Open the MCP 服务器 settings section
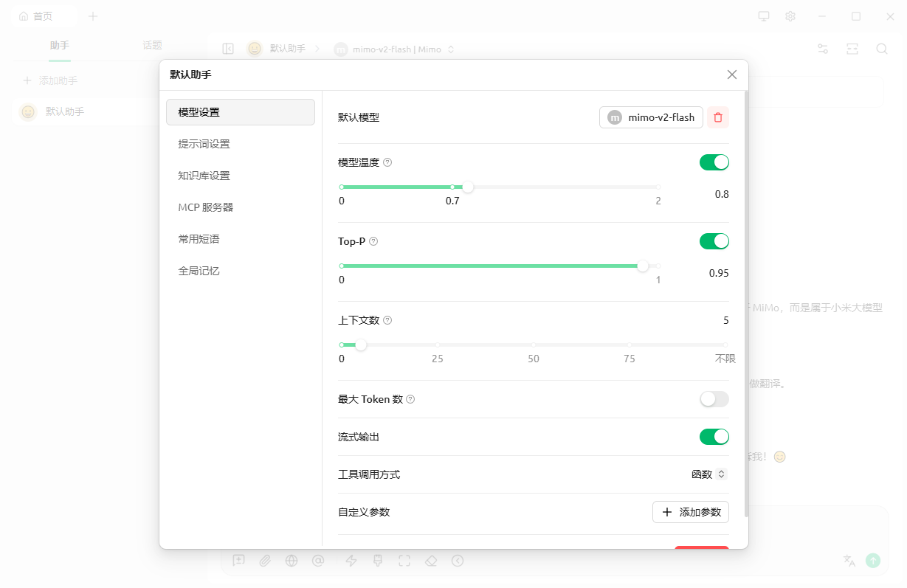The width and height of the screenshot is (907, 588). 206,207
